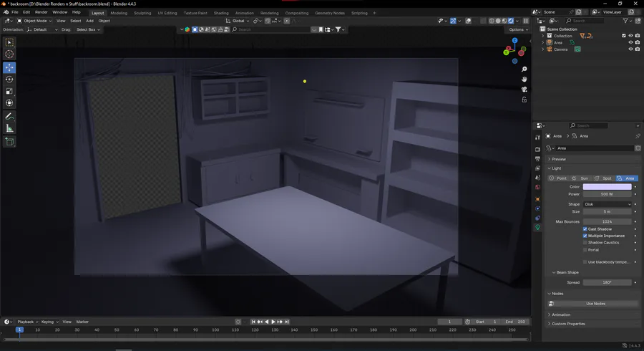Open the File menu
The height and width of the screenshot is (351, 644).
(x=15, y=12)
